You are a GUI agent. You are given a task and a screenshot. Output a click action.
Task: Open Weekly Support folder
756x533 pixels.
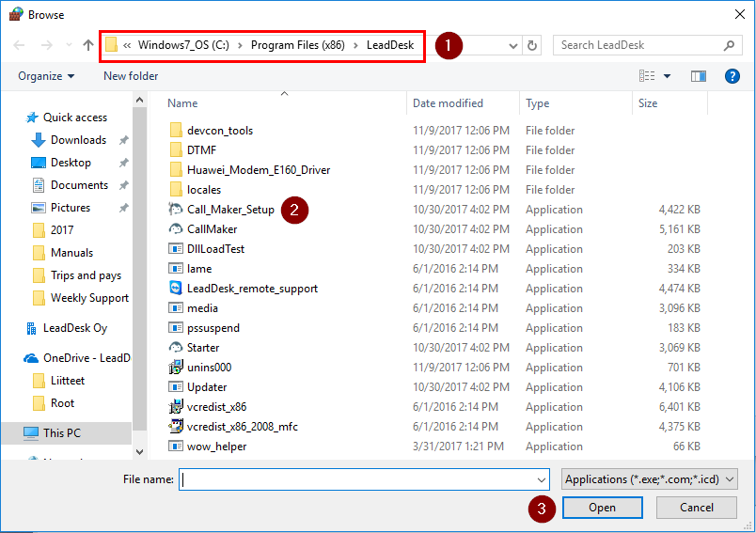89,298
